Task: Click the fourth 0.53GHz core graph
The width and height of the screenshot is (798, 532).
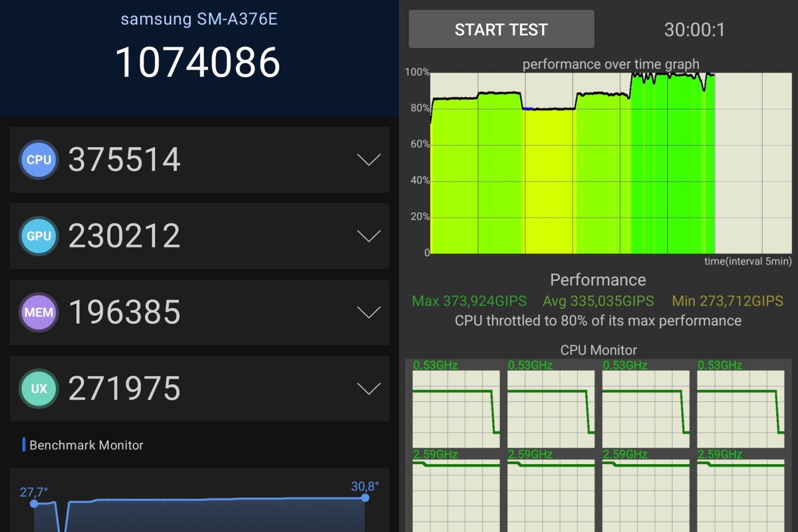Action: [741, 409]
